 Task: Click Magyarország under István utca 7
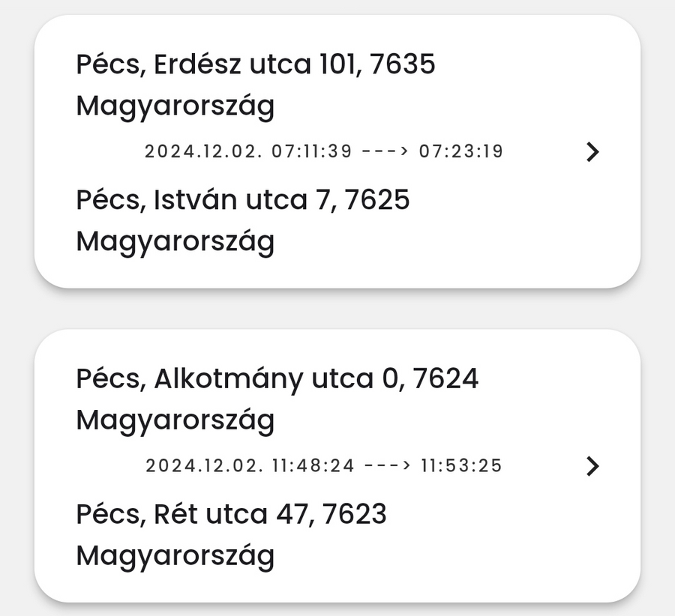[175, 242]
